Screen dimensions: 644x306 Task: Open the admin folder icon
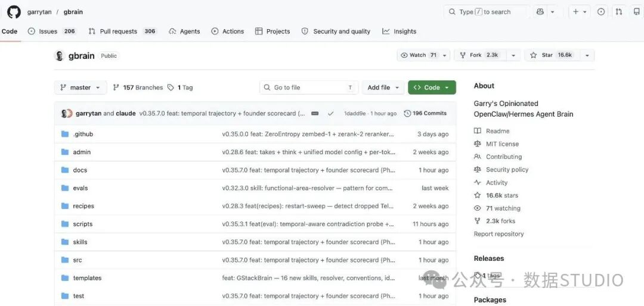tap(65, 152)
